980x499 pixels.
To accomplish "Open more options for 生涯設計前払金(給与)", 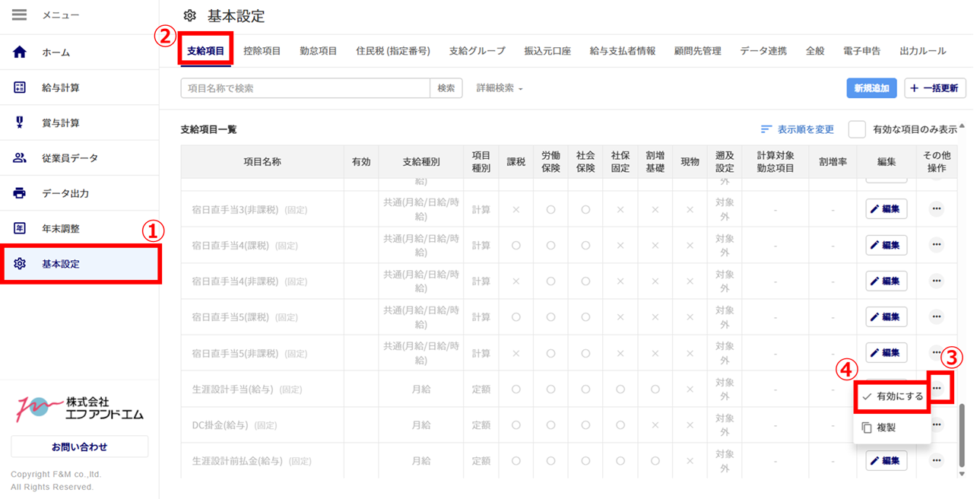I will click(x=936, y=460).
